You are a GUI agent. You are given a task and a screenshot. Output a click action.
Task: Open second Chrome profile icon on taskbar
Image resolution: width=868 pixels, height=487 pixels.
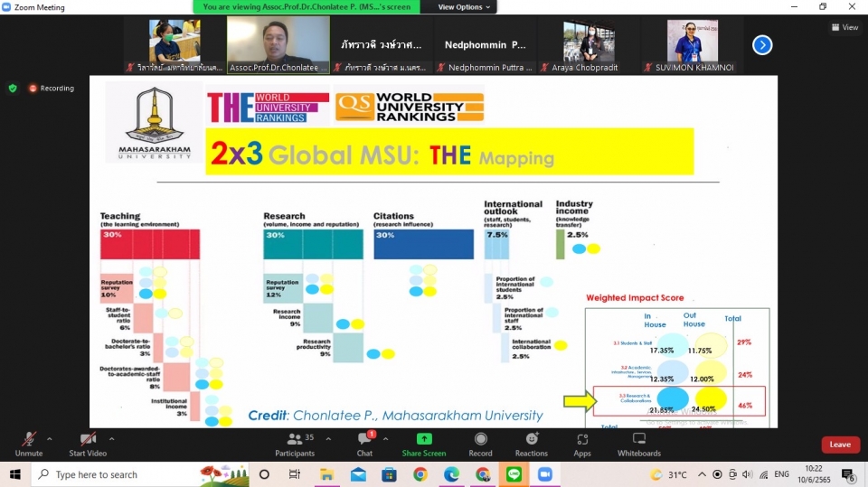tap(483, 474)
